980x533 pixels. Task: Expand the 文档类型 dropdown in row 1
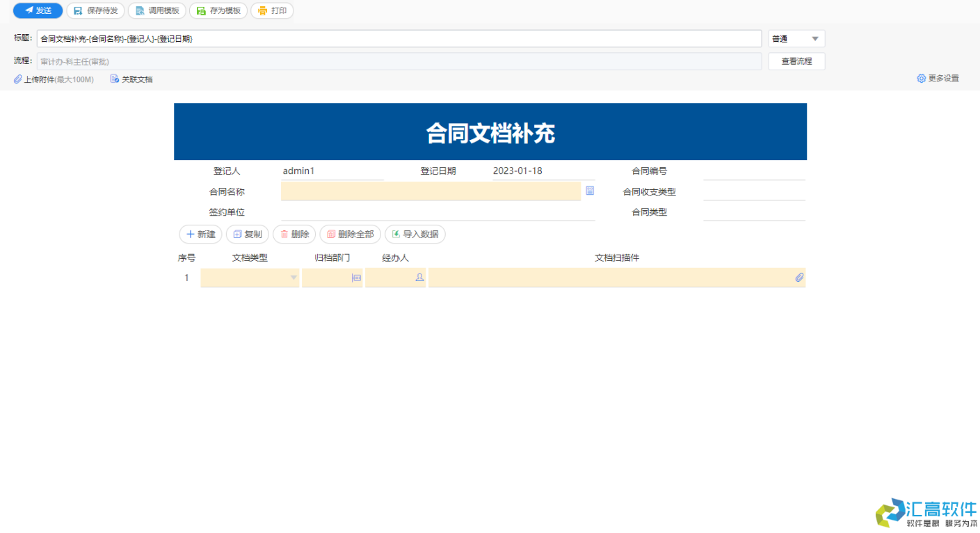pos(293,277)
